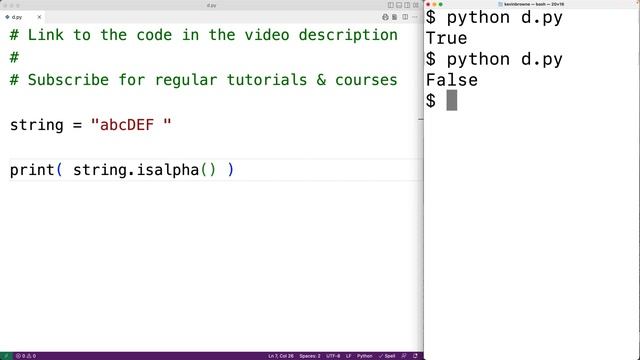Click the "Subscribe for regular tutorials" comment line
640x360 pixels.
[x=203, y=80]
